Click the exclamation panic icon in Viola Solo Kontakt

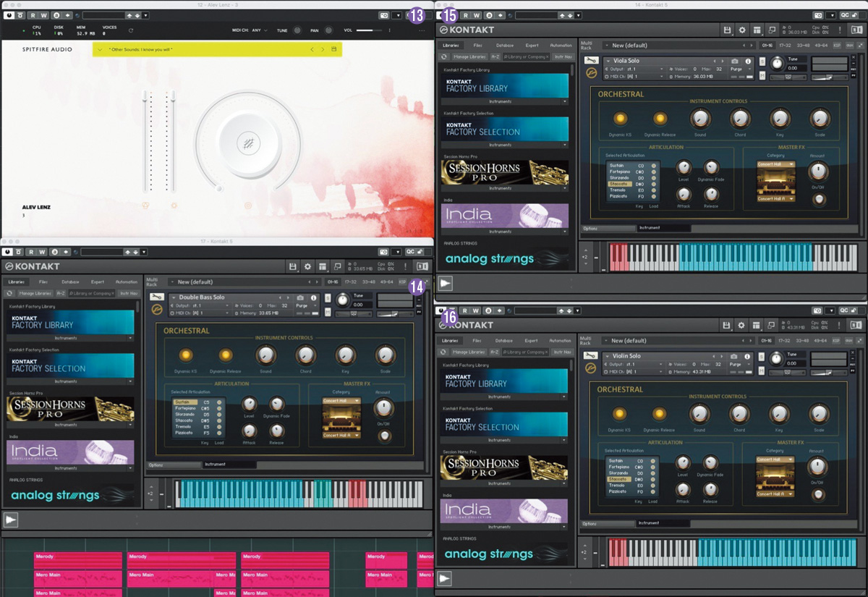pos(839,30)
